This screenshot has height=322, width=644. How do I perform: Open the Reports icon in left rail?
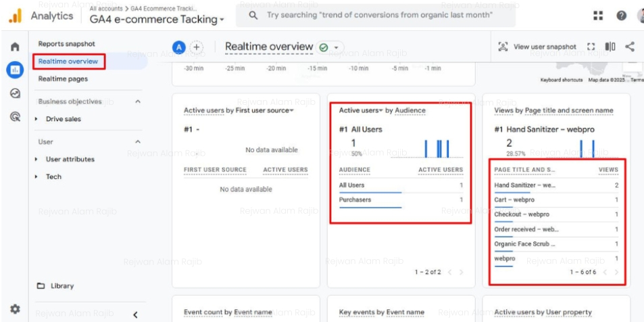coord(14,70)
